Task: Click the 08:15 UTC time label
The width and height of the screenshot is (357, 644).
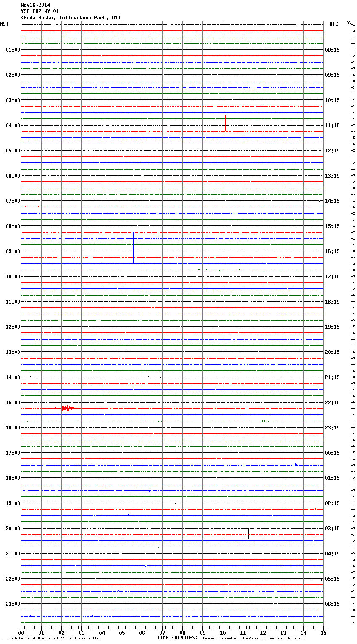Action: (x=332, y=50)
